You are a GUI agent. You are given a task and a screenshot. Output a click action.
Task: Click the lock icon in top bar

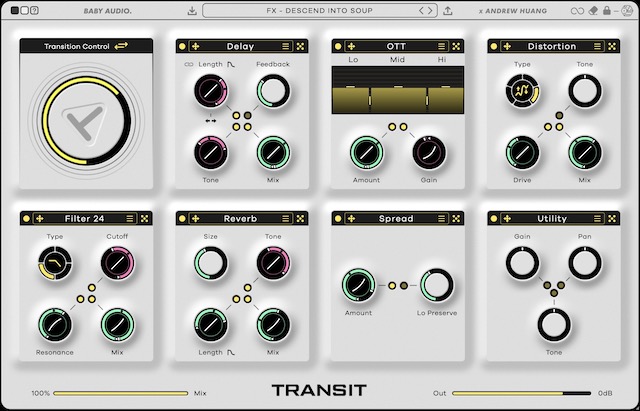click(605, 10)
